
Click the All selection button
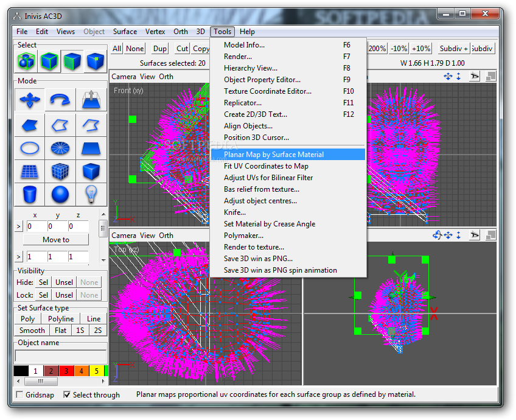pos(117,49)
